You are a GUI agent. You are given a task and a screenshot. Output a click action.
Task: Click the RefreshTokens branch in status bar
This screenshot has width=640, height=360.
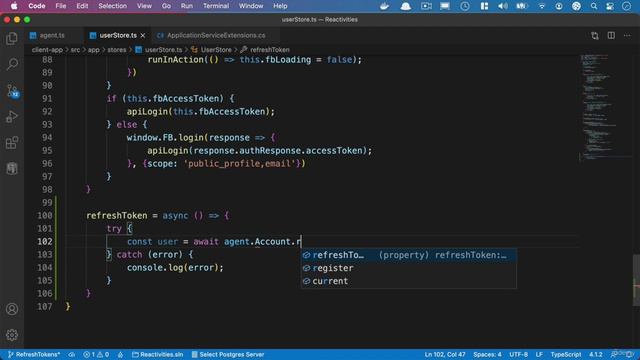34,354
